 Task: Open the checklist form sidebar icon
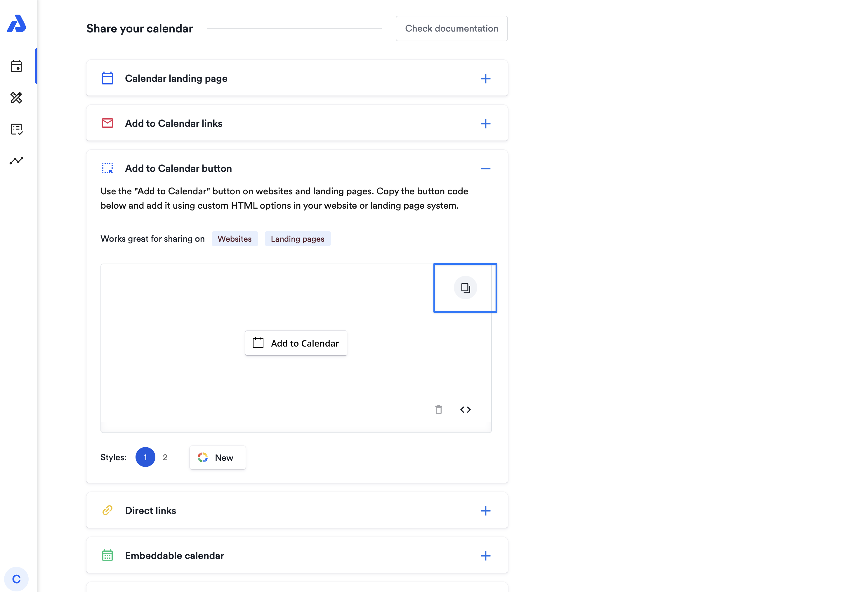tap(16, 129)
